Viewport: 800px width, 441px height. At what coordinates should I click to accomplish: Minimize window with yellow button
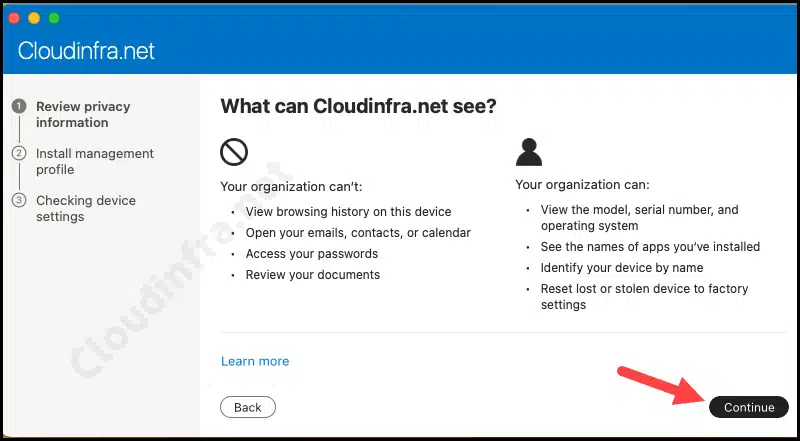click(x=34, y=18)
